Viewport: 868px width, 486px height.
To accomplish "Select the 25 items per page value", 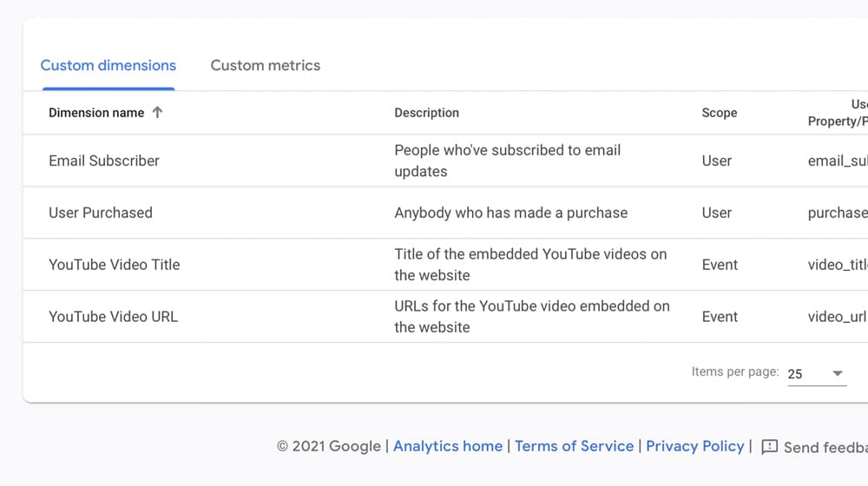I will pos(795,374).
